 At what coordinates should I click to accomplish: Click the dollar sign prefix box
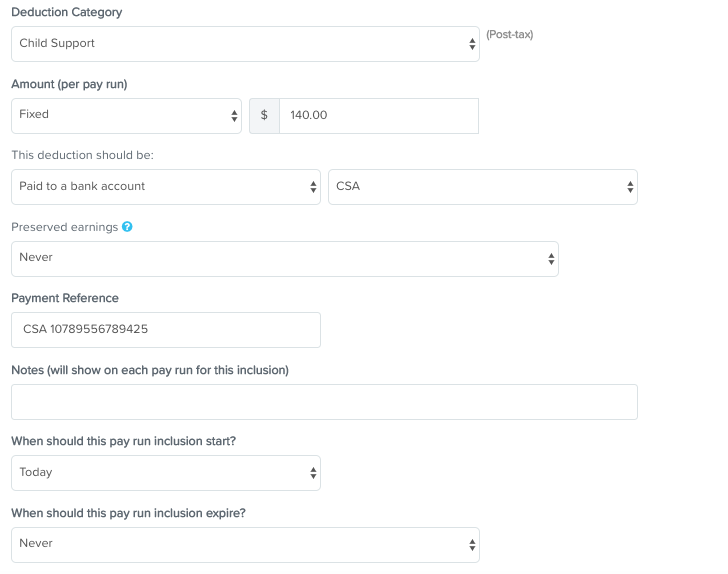[x=264, y=116]
